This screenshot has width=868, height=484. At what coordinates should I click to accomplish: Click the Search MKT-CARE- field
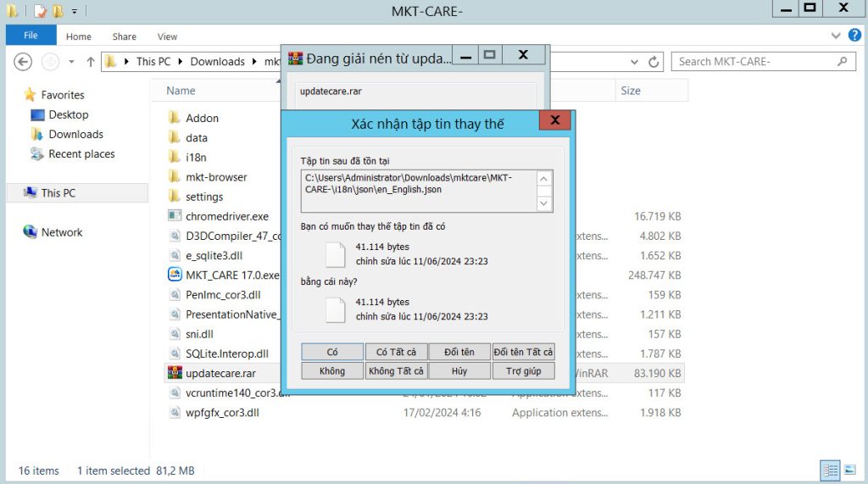763,62
